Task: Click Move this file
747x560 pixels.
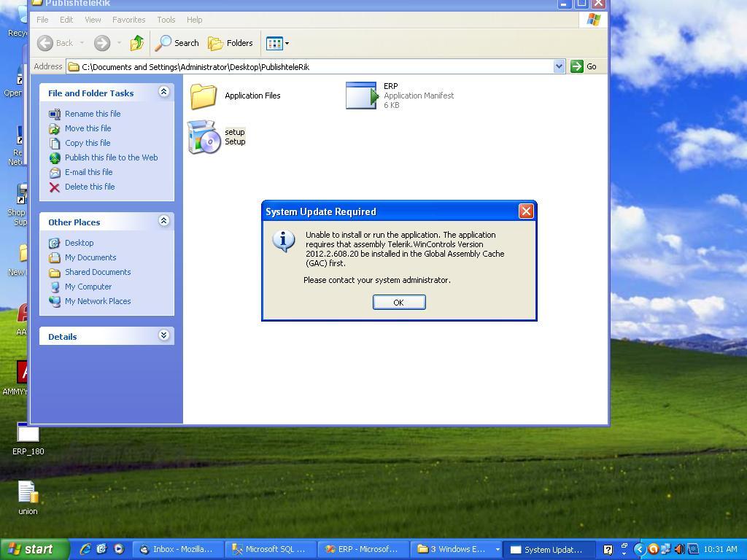Action: click(88, 128)
